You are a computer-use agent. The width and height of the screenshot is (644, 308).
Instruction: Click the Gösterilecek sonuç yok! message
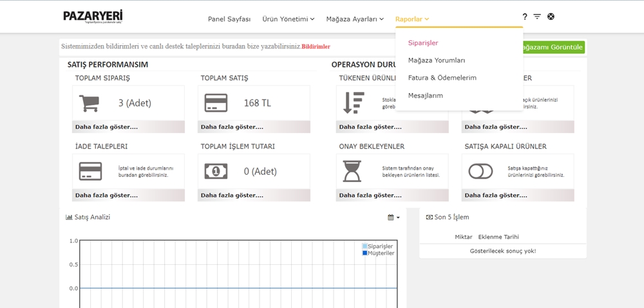pos(503,251)
